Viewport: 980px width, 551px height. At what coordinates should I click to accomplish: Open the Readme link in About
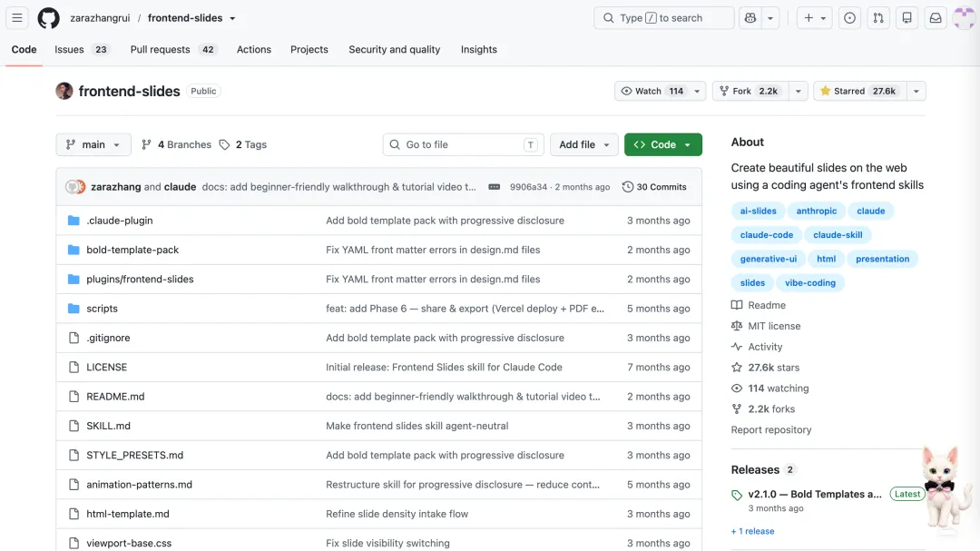(759, 305)
